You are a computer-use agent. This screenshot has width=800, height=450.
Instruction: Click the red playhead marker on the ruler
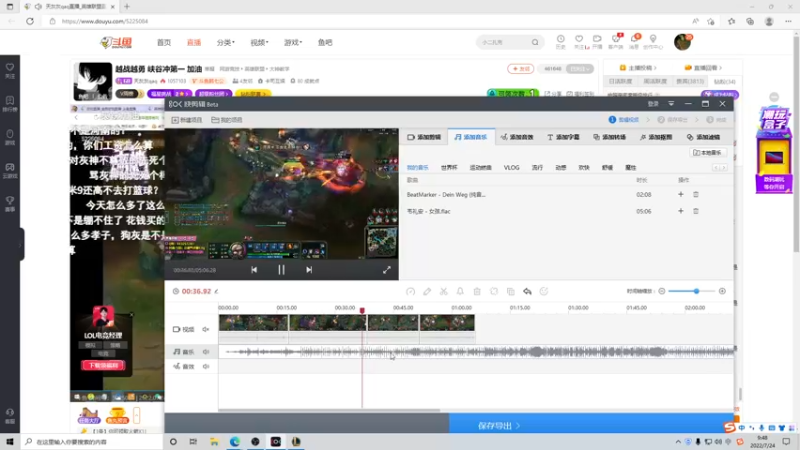(362, 310)
